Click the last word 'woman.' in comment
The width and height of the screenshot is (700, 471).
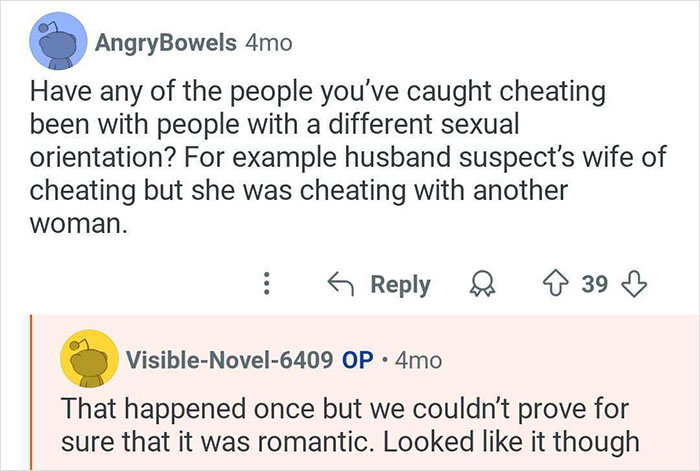[80, 225]
